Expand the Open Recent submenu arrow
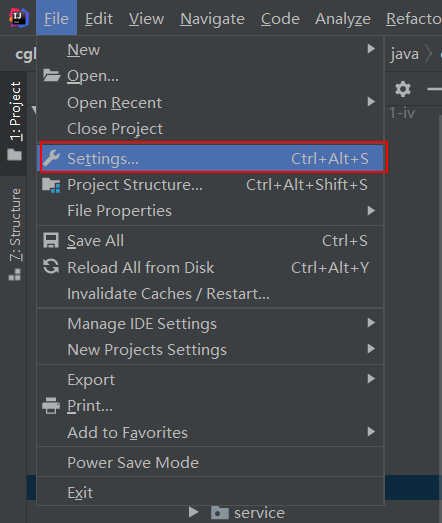Viewport: 442px width, 523px height. (371, 101)
